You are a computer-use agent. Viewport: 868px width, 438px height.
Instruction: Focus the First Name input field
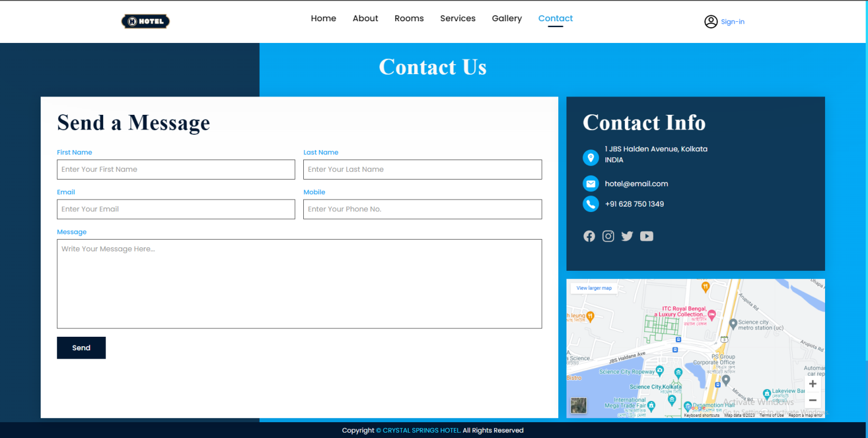[x=175, y=170]
